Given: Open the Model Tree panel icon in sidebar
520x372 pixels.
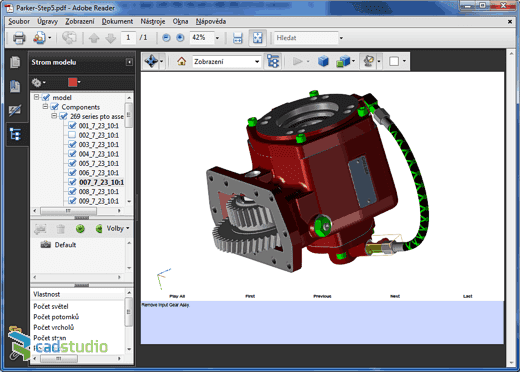Looking at the screenshot, I should tap(15, 134).
